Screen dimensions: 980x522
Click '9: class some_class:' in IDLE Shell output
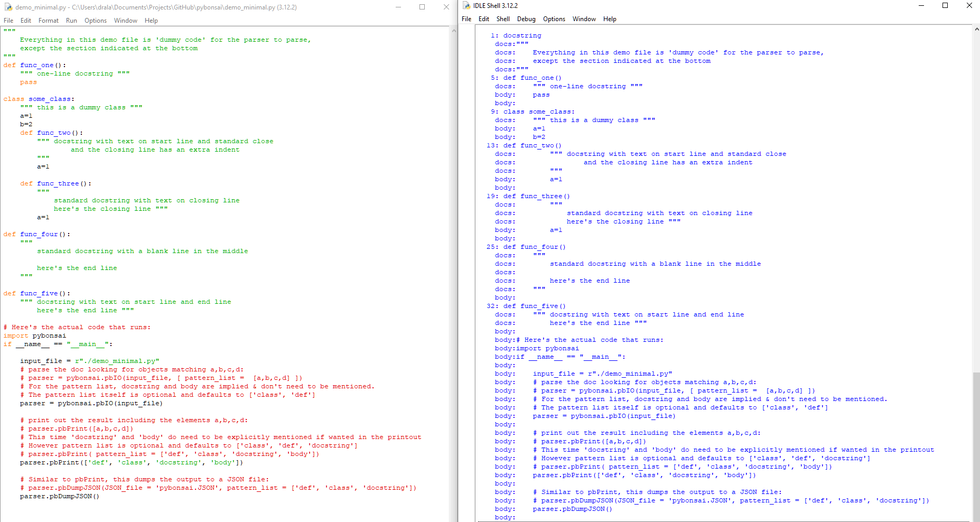click(533, 112)
